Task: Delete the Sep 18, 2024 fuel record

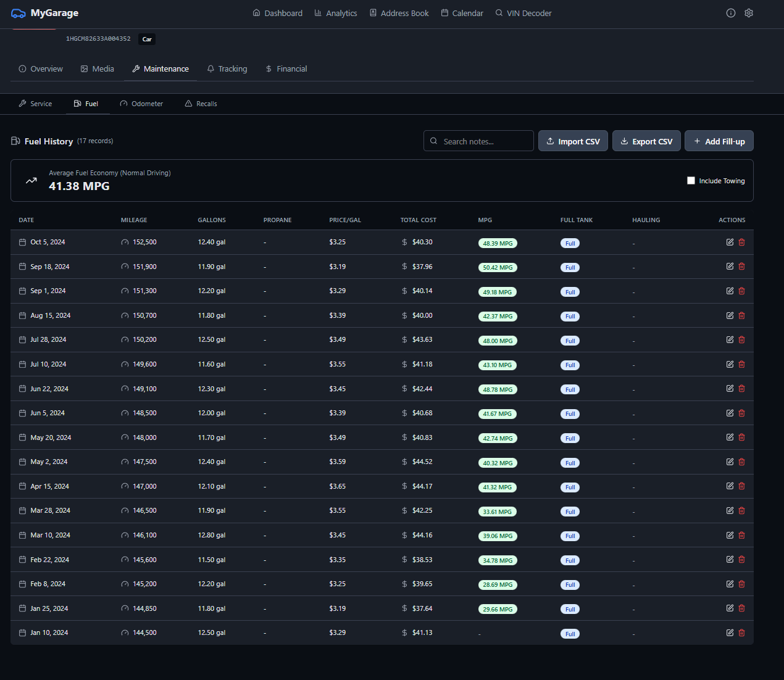Action: point(741,267)
